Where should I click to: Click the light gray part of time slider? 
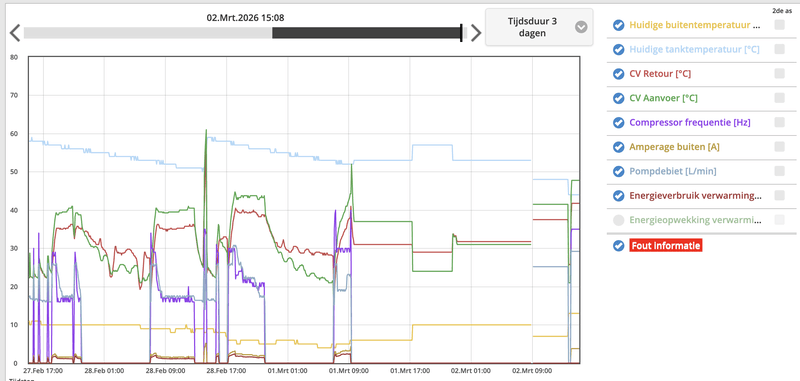[148, 33]
